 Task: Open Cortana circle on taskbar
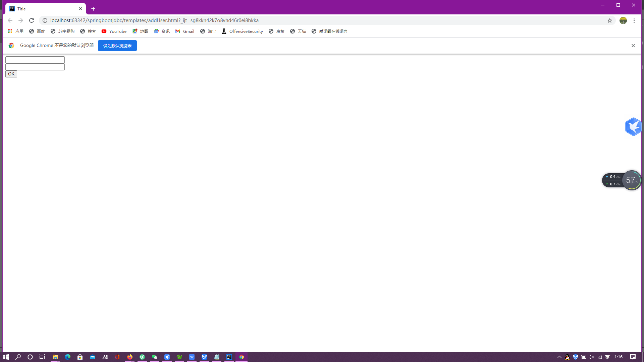(x=30, y=357)
